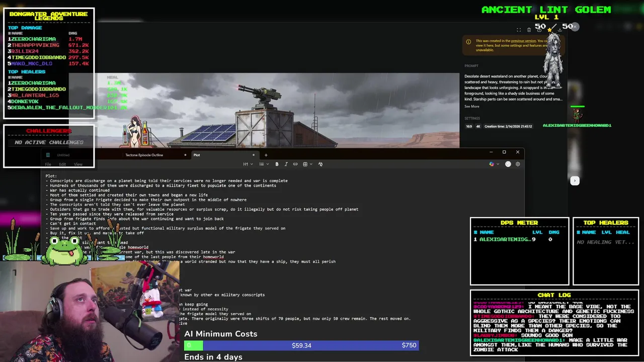
Task: Click the AI Minimum Costs progress bar
Action: tap(301, 345)
